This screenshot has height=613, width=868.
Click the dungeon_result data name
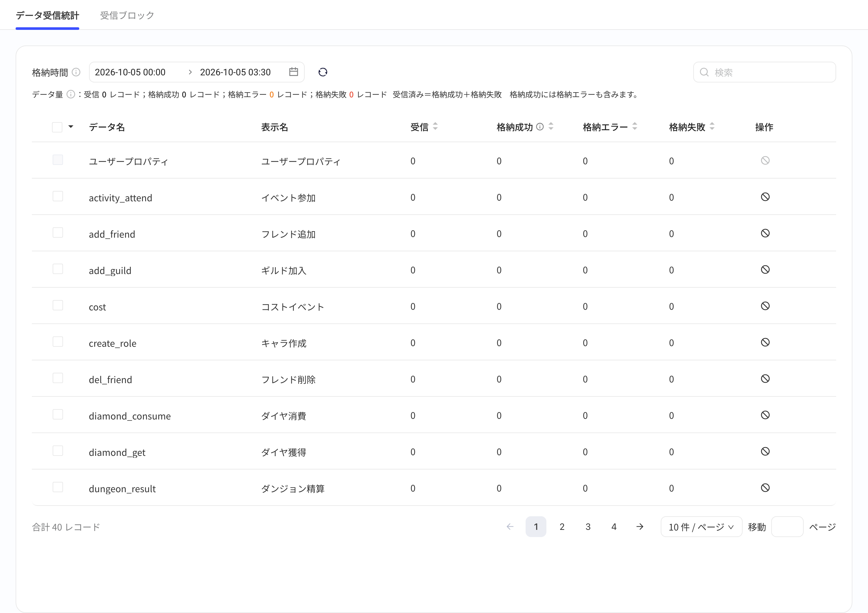pyautogui.click(x=122, y=489)
